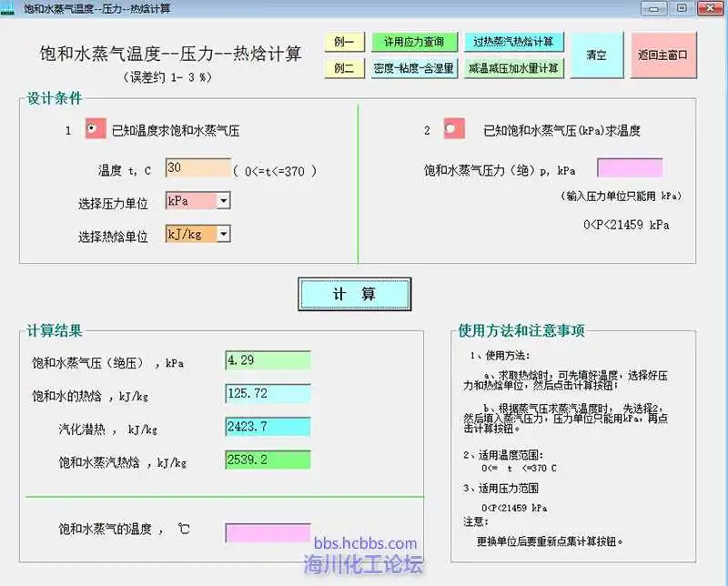Open 减温减压加水量计算 tool
The width and height of the screenshot is (728, 586).
[513, 68]
